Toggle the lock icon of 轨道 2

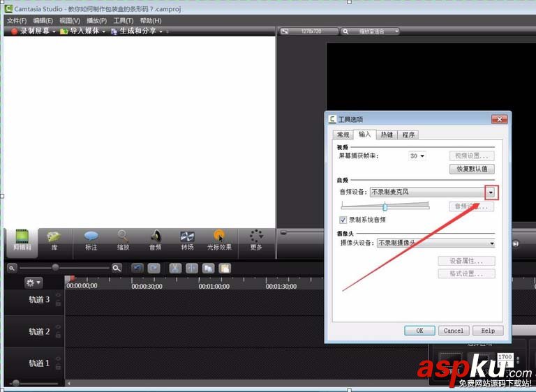point(58,336)
